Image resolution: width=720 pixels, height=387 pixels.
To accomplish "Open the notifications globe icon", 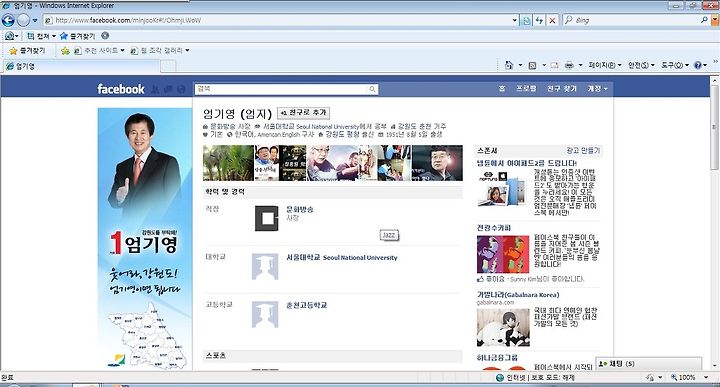I will click(x=181, y=89).
